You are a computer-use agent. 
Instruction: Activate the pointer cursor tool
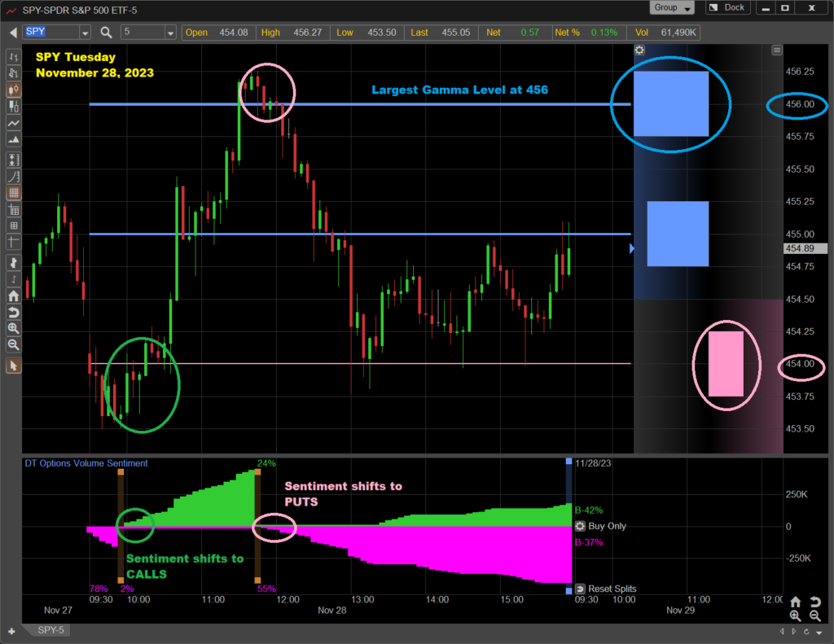pyautogui.click(x=13, y=366)
